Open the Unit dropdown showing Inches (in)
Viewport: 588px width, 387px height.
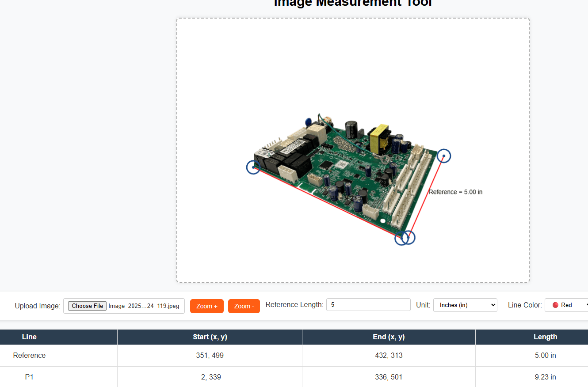tap(465, 305)
